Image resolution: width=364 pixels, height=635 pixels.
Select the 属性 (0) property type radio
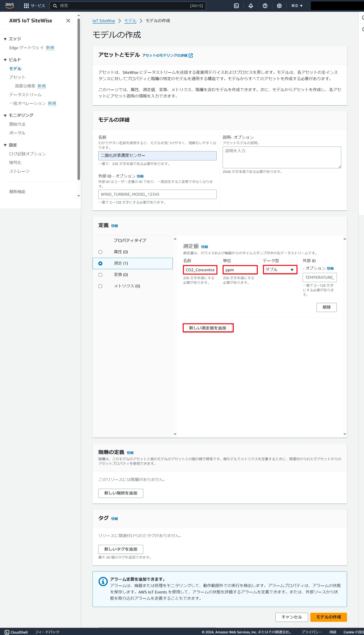point(100,252)
